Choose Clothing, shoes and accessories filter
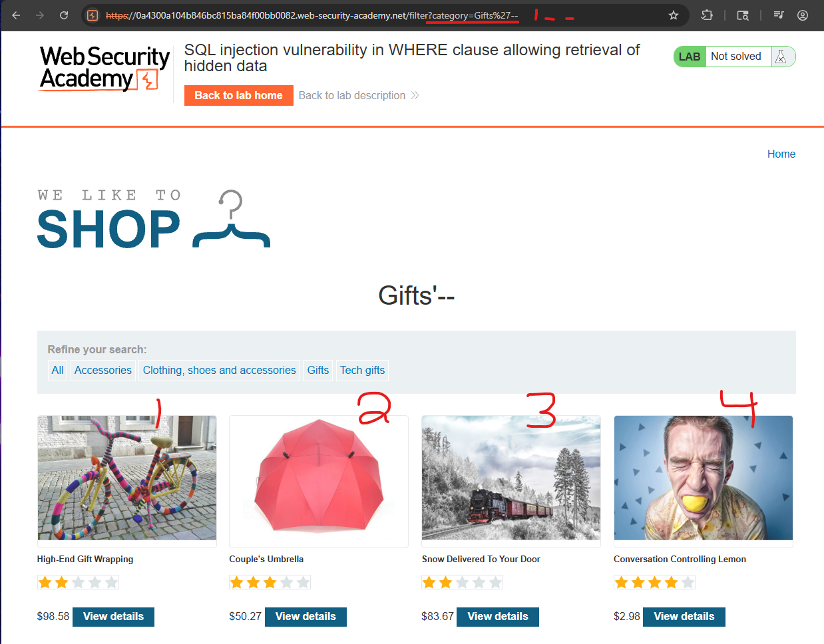Screen dimensions: 824x644 tap(220, 371)
